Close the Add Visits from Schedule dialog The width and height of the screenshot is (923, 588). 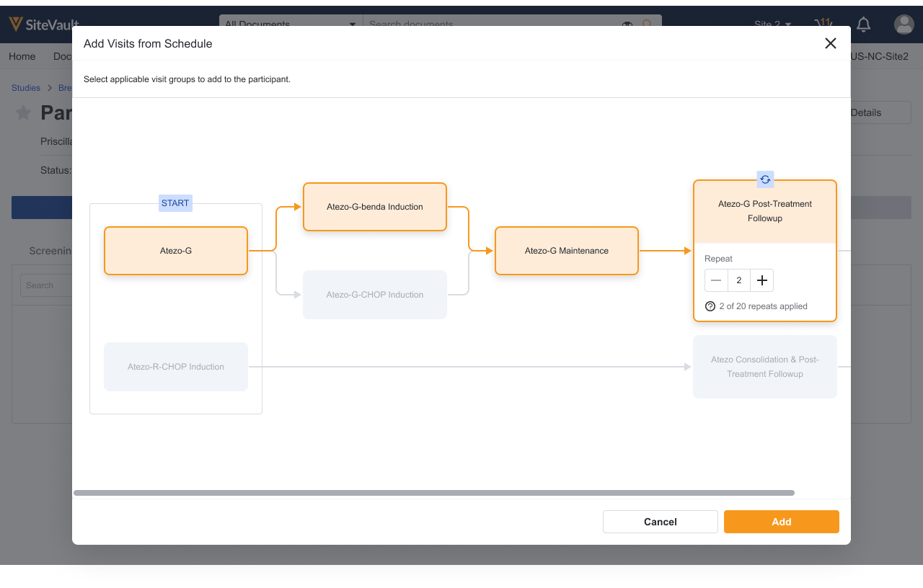tap(830, 43)
